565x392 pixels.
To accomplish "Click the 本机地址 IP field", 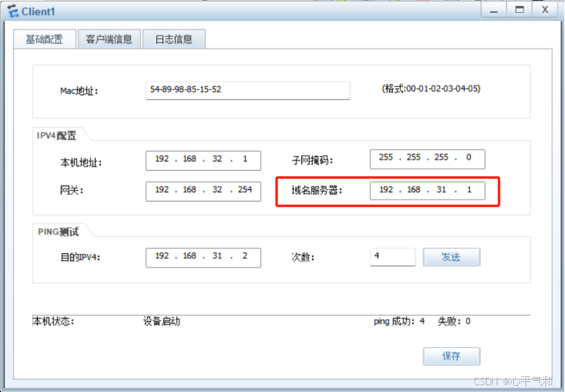I will click(203, 160).
